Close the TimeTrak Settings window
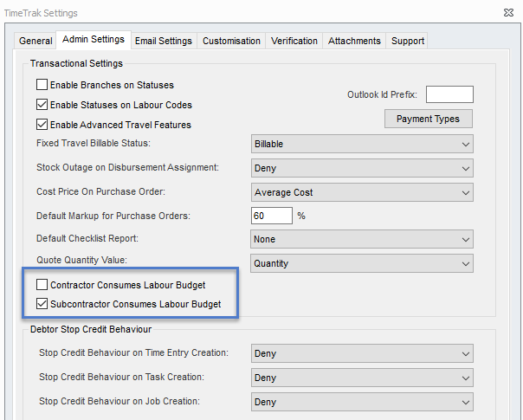 pyautogui.click(x=507, y=13)
